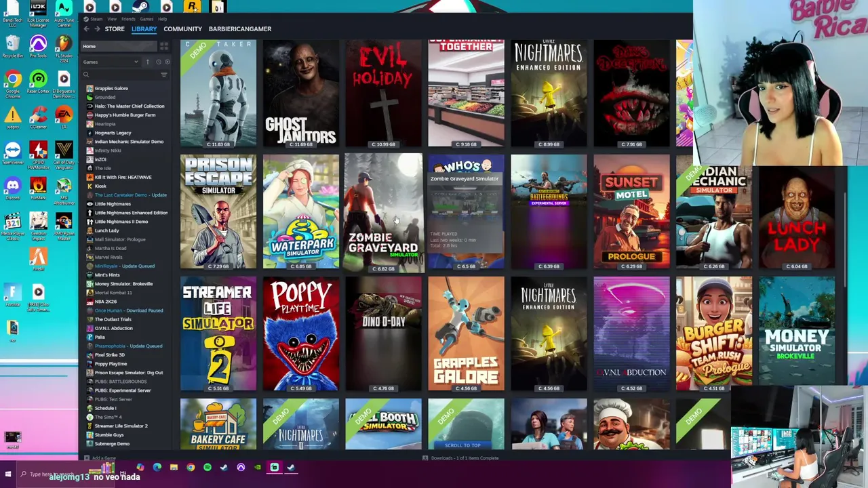
Task: Open the Burger Shift Team Rush Prologue cover
Action: (x=714, y=333)
